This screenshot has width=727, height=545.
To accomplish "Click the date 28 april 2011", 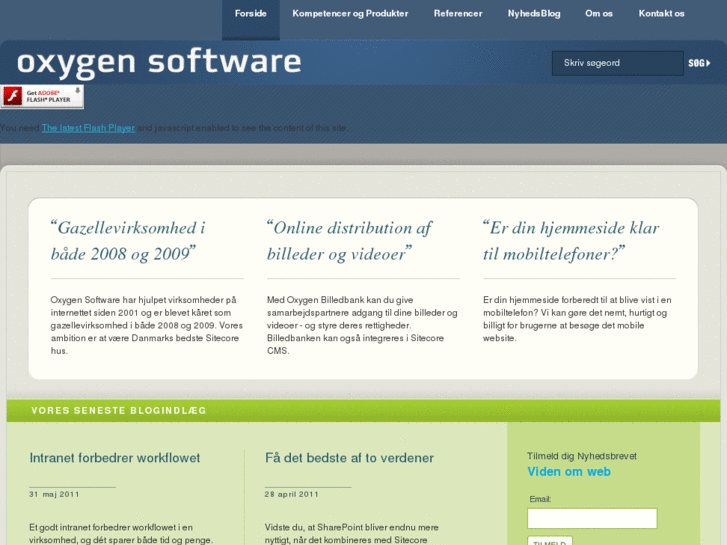I will [292, 494].
